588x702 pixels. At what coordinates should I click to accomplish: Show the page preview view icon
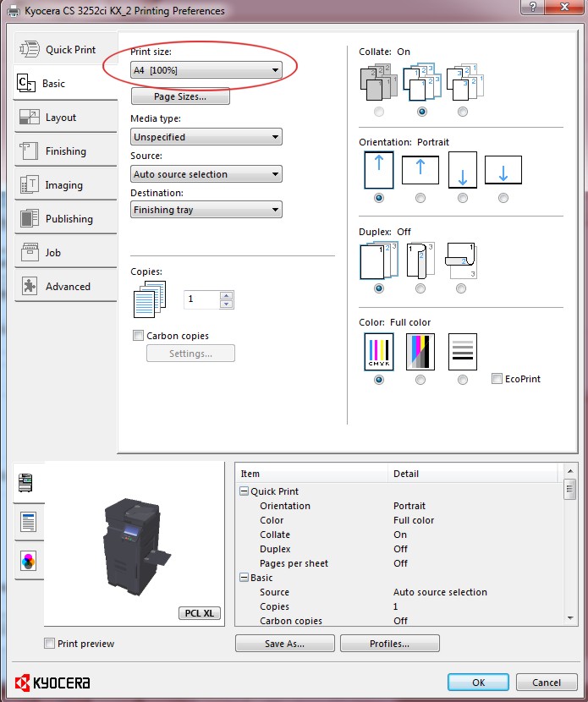(28, 522)
